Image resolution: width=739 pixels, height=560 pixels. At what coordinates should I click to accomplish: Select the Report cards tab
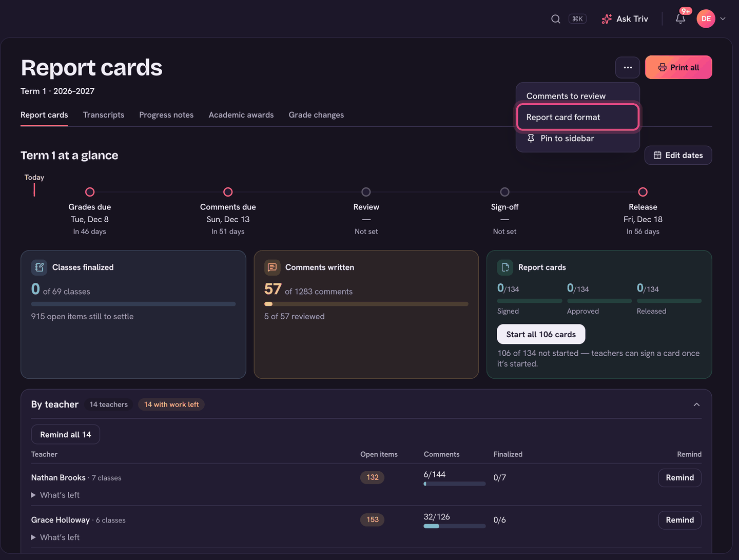[x=44, y=115]
